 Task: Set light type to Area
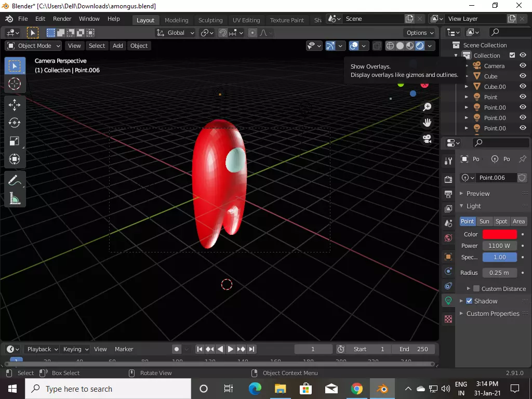tap(518, 221)
